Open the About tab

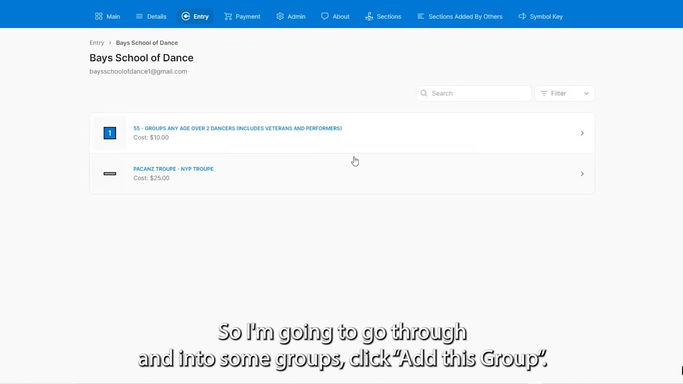click(335, 17)
